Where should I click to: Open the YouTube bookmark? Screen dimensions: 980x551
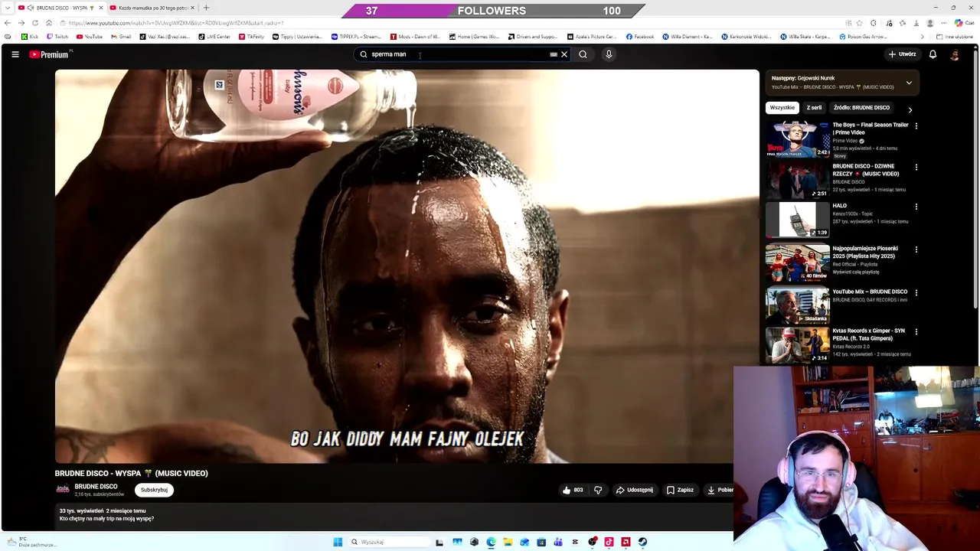tap(90, 37)
